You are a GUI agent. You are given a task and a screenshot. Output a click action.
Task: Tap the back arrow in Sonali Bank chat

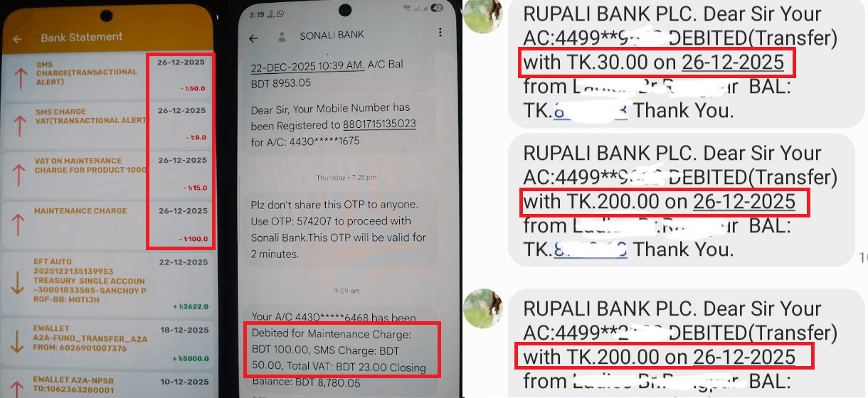253,38
